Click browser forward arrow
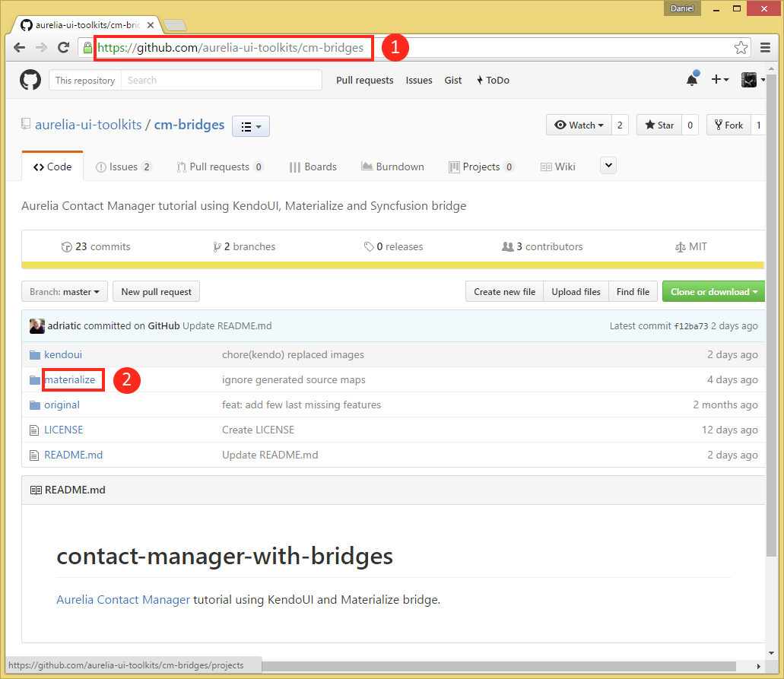 click(x=42, y=47)
